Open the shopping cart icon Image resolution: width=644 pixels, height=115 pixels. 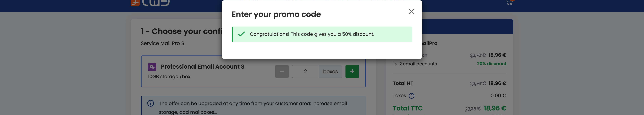point(509,3)
